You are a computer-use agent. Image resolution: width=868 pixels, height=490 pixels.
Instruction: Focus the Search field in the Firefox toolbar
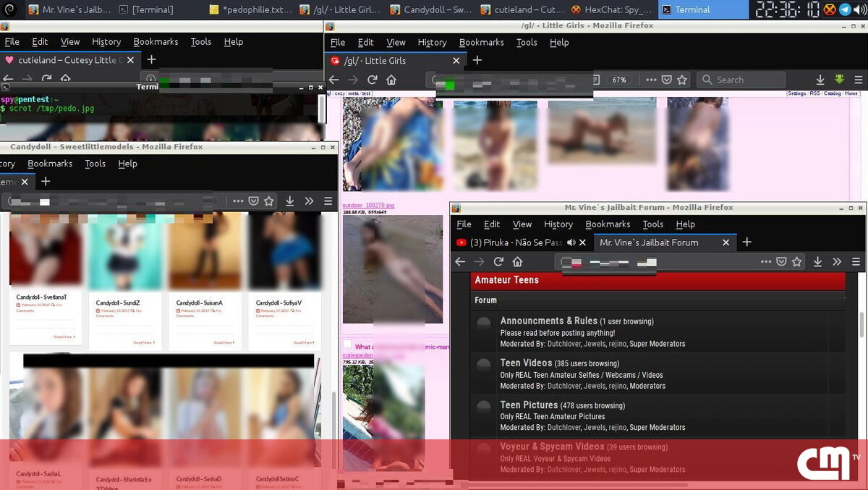pos(741,80)
